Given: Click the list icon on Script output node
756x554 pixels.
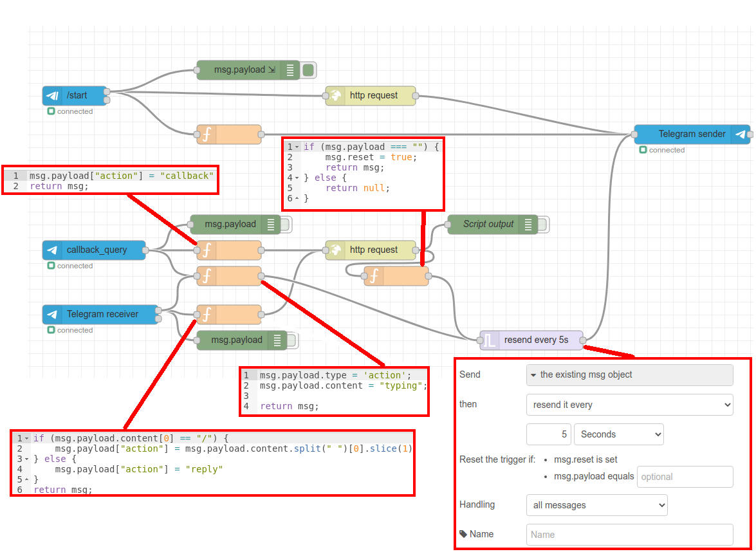Looking at the screenshot, I should [x=528, y=224].
